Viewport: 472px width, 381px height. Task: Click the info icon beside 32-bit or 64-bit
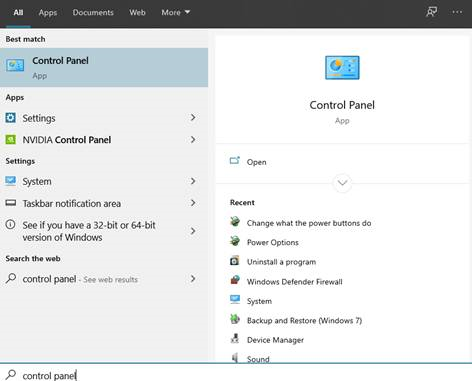[x=10, y=224]
